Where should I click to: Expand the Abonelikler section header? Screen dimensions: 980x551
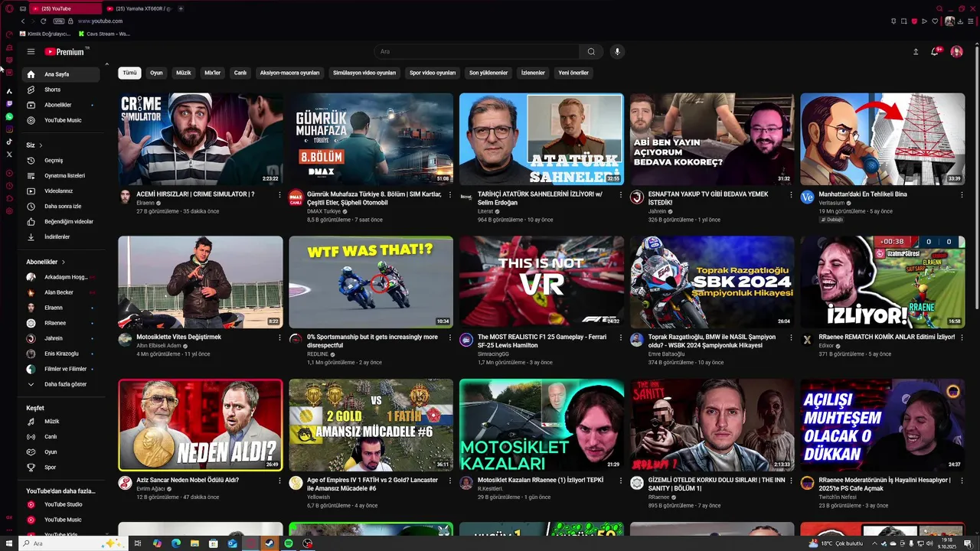pyautogui.click(x=46, y=262)
